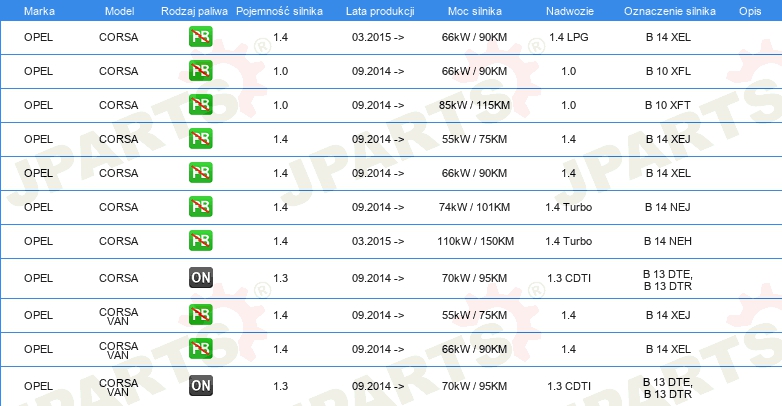Select 'B 14 XEL' in the 1.4 LPG row

(668, 37)
